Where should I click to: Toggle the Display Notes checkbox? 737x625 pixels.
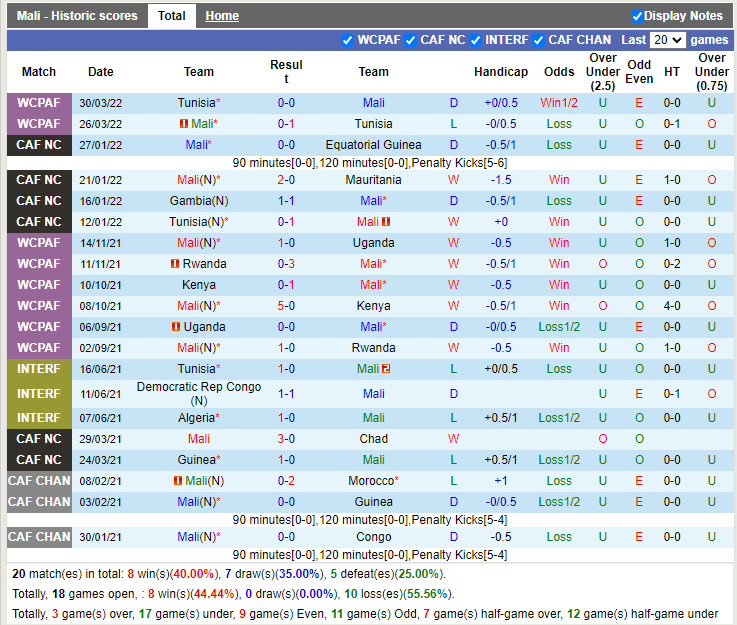637,16
